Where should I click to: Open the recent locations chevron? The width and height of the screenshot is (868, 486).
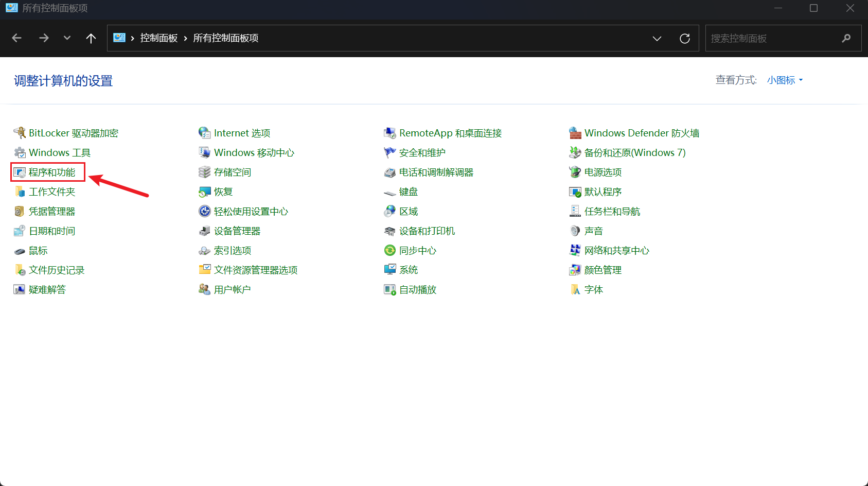point(67,38)
